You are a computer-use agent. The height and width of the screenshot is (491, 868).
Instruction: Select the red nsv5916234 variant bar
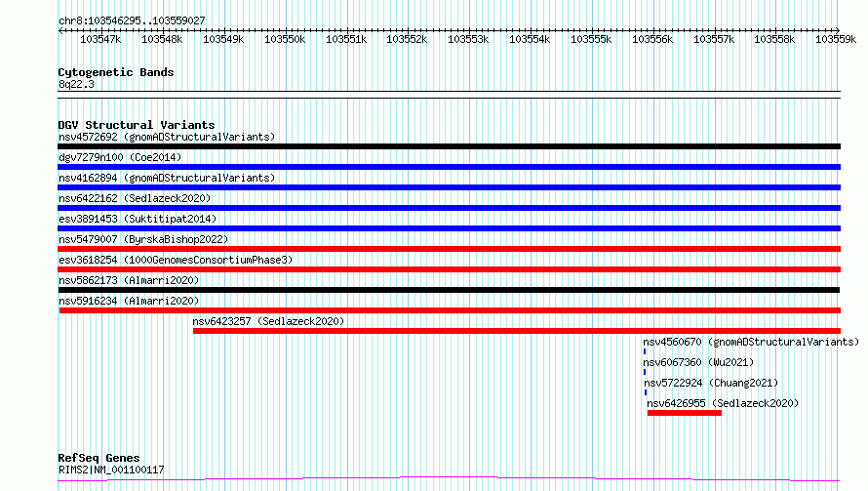[450, 310]
